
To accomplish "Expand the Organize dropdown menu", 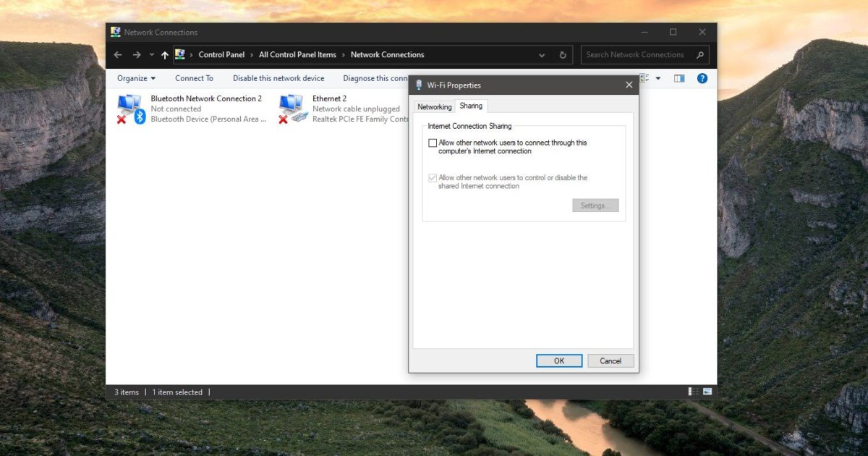I will (x=136, y=78).
